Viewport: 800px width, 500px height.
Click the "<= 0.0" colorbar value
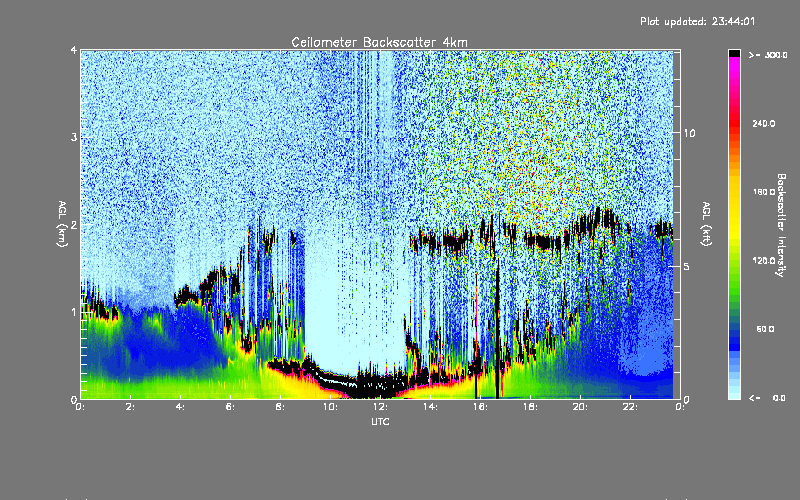click(768, 398)
